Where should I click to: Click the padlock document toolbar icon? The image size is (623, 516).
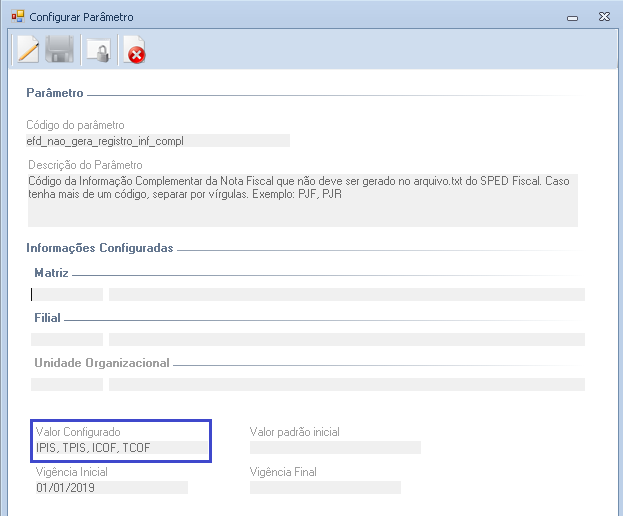pos(99,51)
